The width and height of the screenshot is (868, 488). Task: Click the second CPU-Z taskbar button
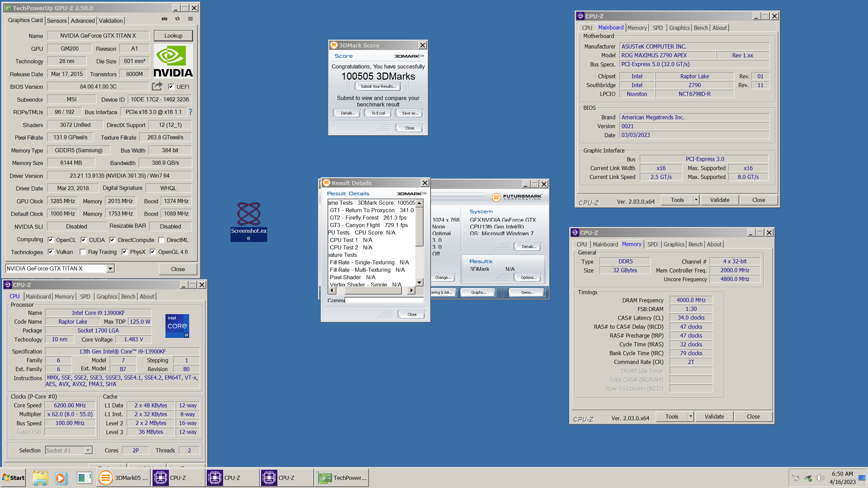[233, 478]
